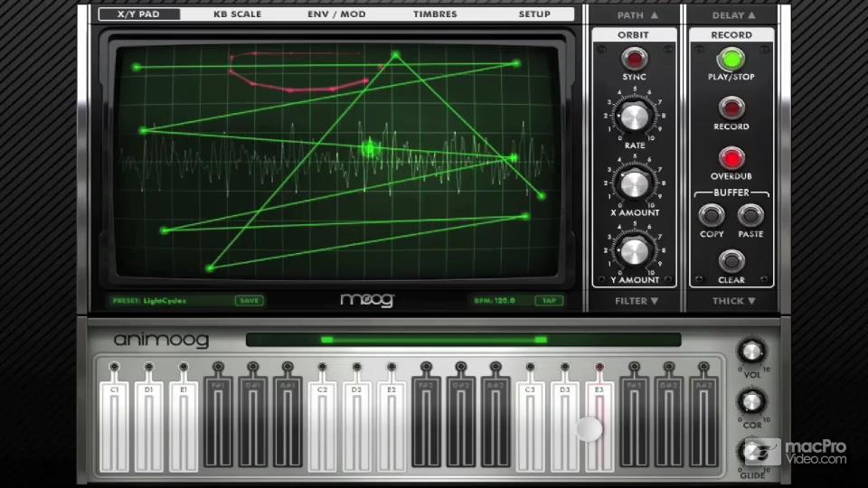Click the pin knob above the A#3 key
868x488 pixels.
[x=703, y=366]
